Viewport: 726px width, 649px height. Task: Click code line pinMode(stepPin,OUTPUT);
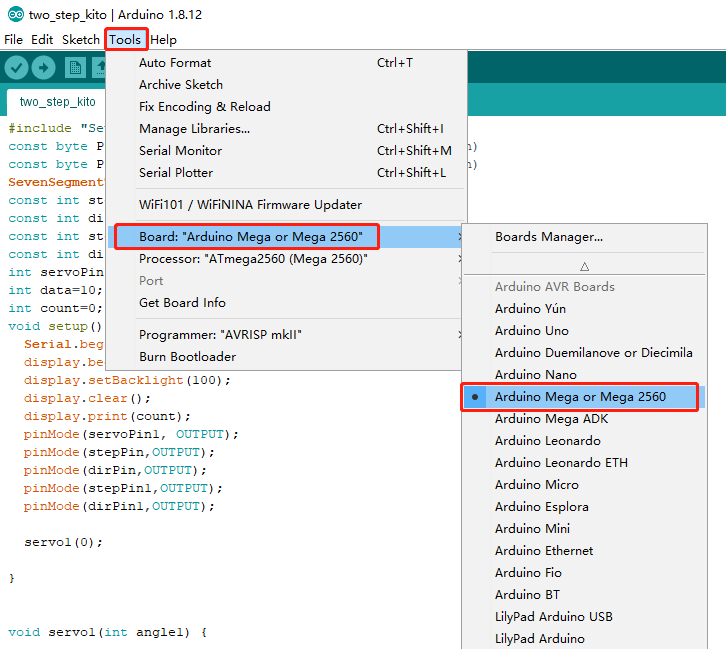[119, 453]
